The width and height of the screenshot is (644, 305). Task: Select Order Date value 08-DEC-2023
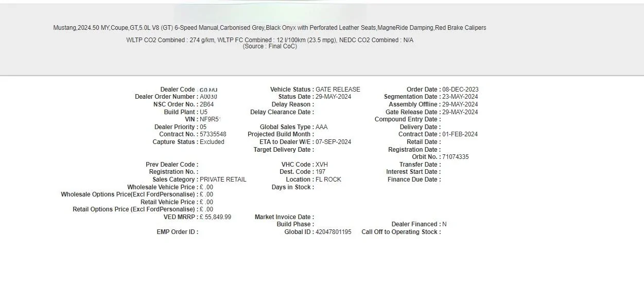(460, 89)
